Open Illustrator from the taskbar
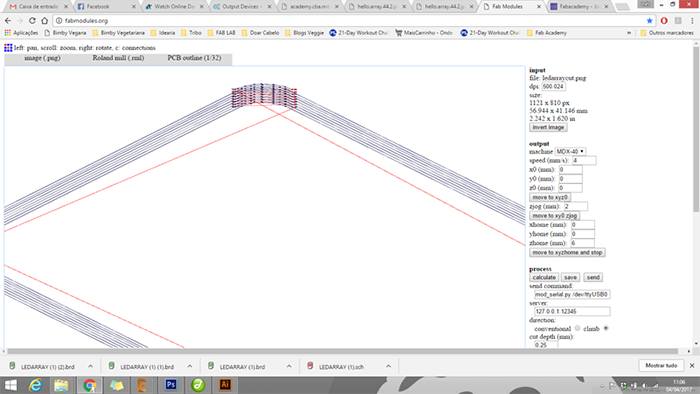Viewport: 700px width, 394px height. pyautogui.click(x=225, y=385)
